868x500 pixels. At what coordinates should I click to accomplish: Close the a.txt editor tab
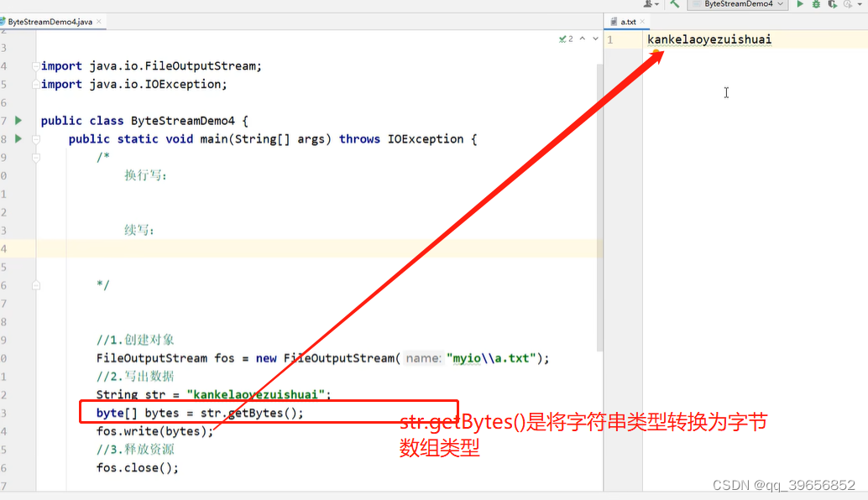pos(642,22)
